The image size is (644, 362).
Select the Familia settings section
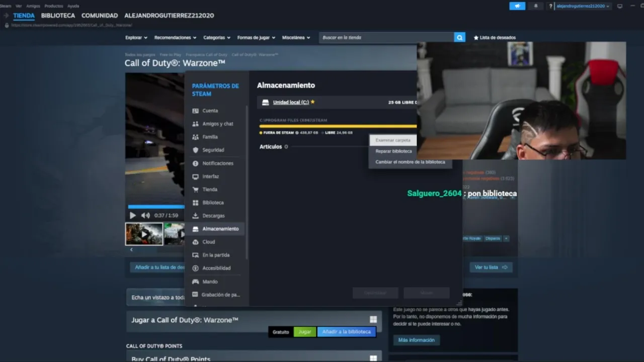click(x=215, y=137)
